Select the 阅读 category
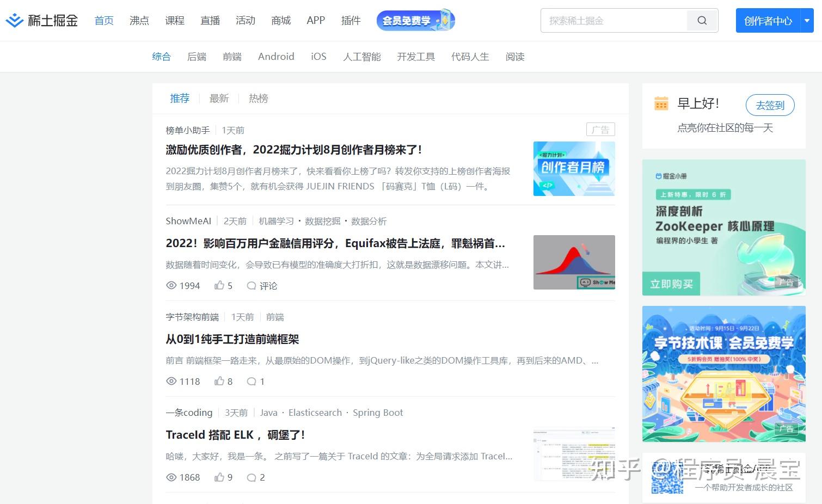 click(x=515, y=57)
